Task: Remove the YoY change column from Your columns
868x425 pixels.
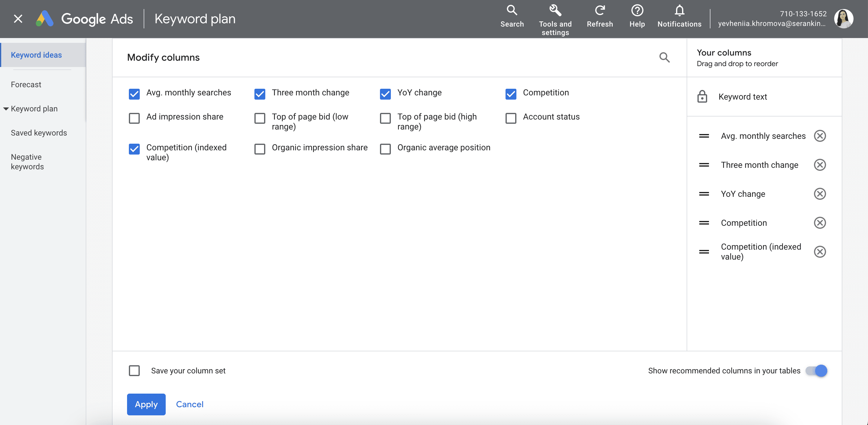Action: pyautogui.click(x=820, y=194)
